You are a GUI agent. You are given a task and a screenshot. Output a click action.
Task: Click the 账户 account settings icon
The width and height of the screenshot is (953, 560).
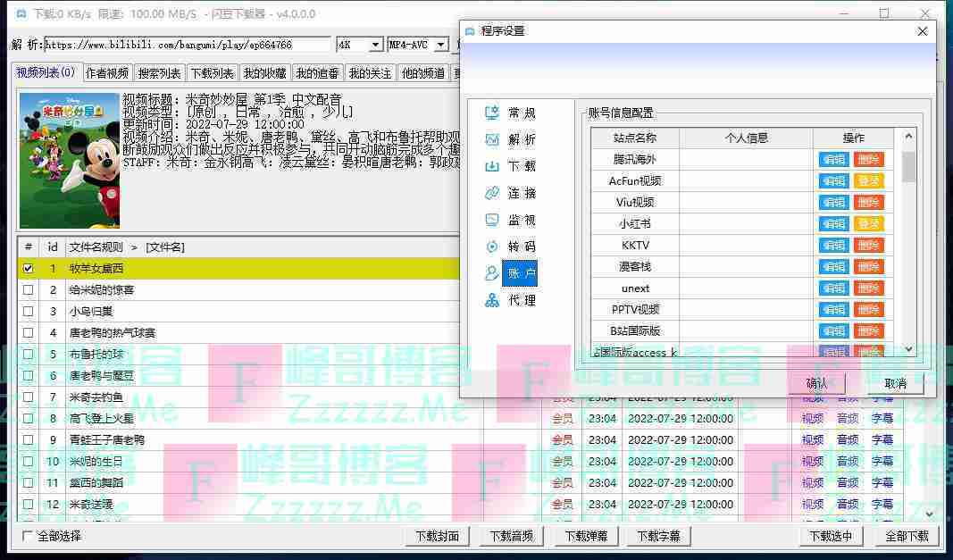point(492,274)
